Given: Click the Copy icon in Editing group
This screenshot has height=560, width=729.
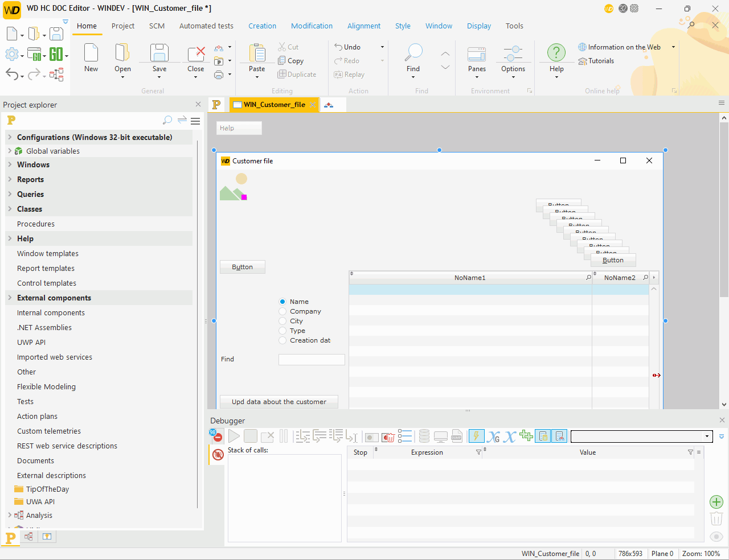Looking at the screenshot, I should point(282,60).
